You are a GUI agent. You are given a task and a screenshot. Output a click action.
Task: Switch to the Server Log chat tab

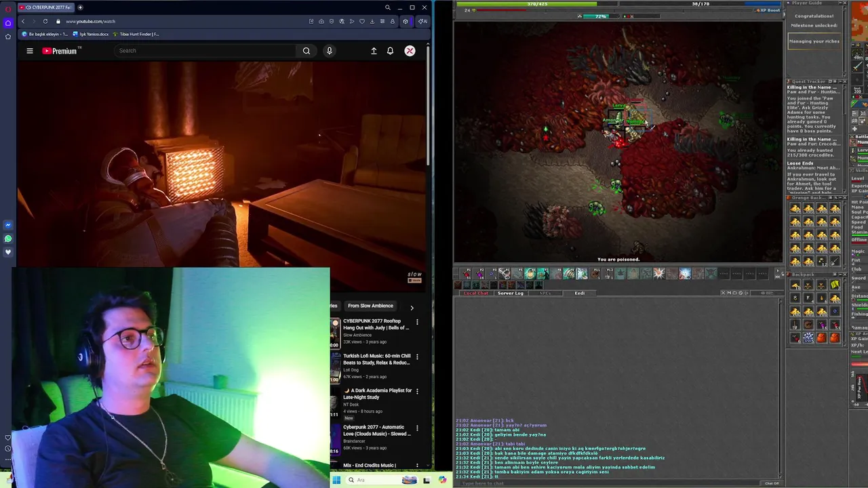coord(510,293)
